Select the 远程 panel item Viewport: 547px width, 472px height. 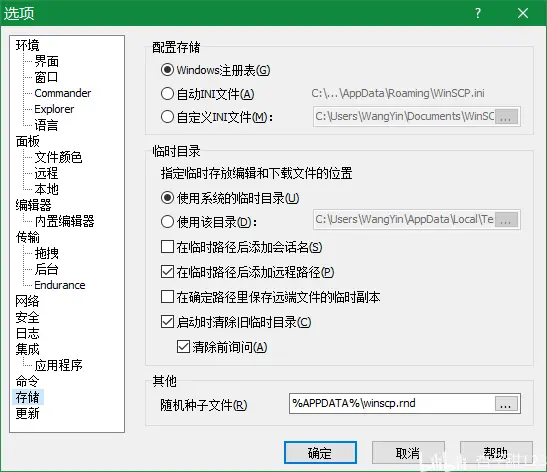click(46, 173)
